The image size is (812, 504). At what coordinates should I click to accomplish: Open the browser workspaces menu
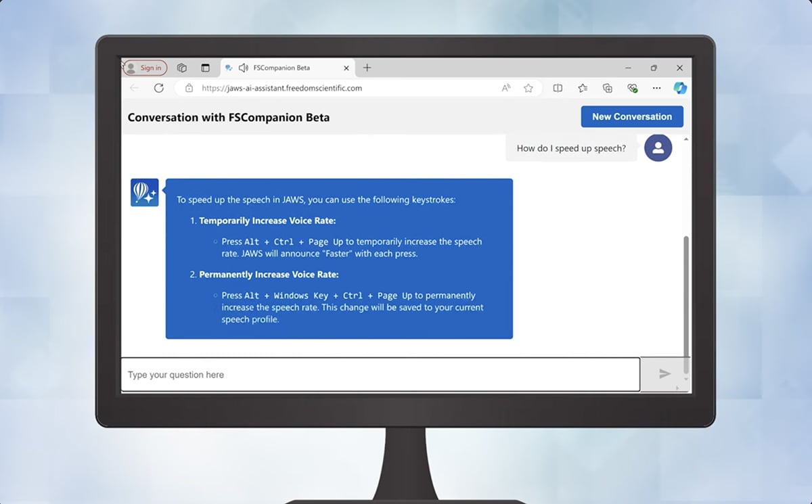(181, 68)
